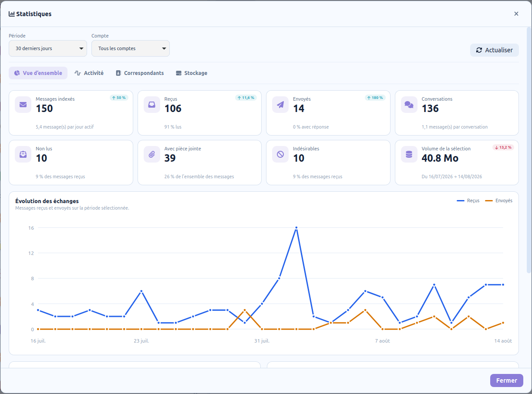Click the '7 août' x-axis label

coord(382,341)
